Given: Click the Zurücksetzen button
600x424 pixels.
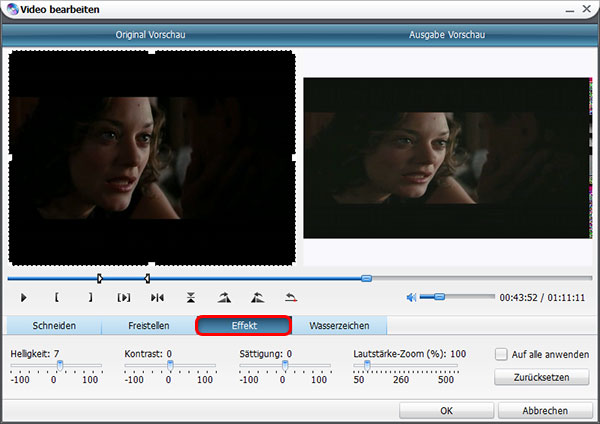Looking at the screenshot, I should (x=541, y=377).
